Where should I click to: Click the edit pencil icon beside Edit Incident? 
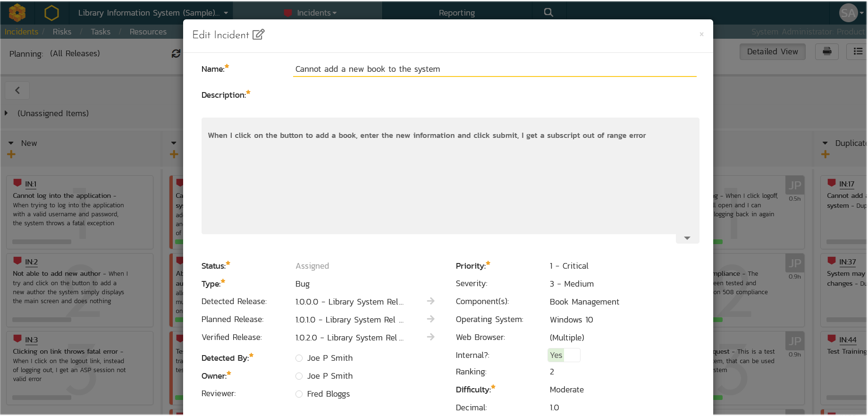(258, 34)
